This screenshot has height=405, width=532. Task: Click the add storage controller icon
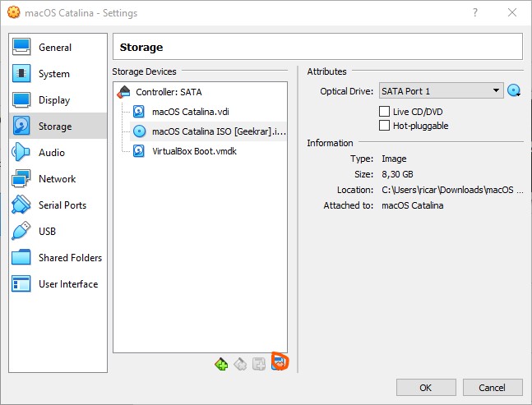point(221,364)
